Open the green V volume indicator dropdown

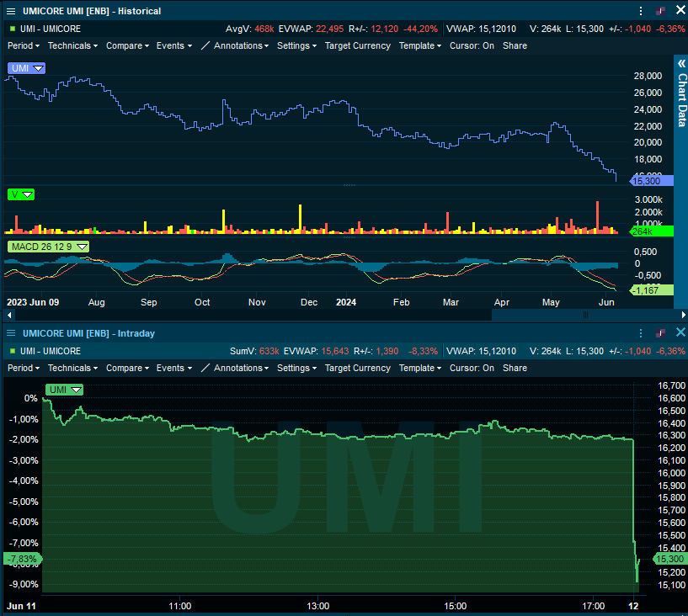click(20, 194)
